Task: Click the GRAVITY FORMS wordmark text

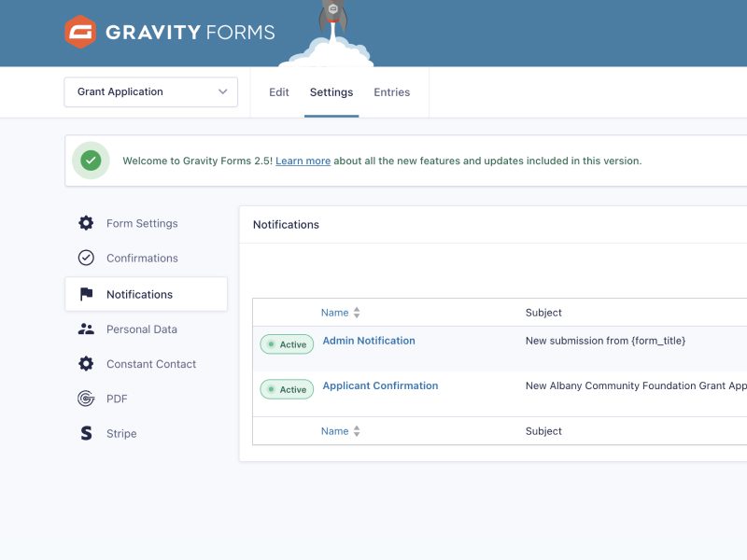Action: 190,33
